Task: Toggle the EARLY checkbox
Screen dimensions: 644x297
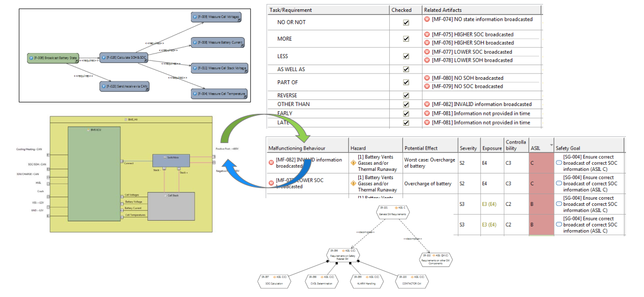Action: point(406,114)
